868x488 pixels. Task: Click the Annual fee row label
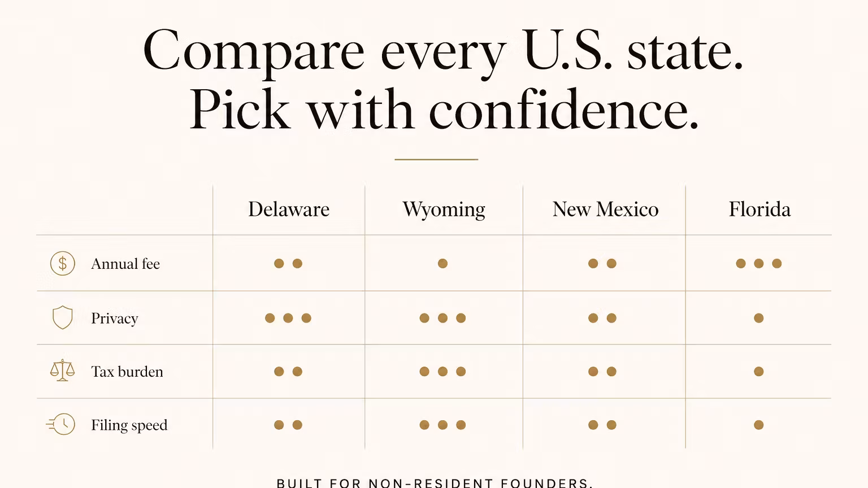tap(125, 264)
